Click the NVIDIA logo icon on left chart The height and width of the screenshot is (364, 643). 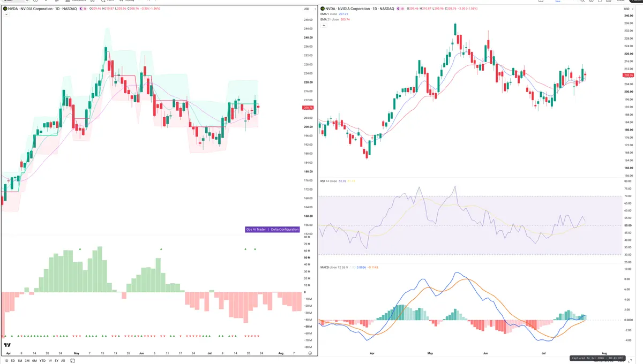coord(4,9)
